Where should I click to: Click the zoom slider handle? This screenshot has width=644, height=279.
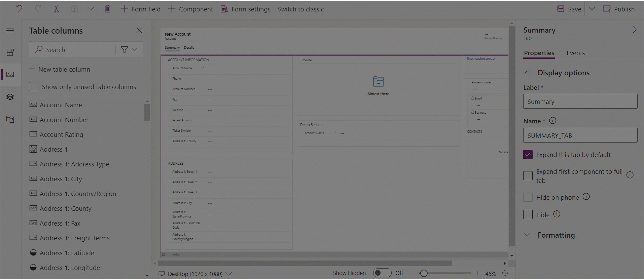(x=424, y=273)
